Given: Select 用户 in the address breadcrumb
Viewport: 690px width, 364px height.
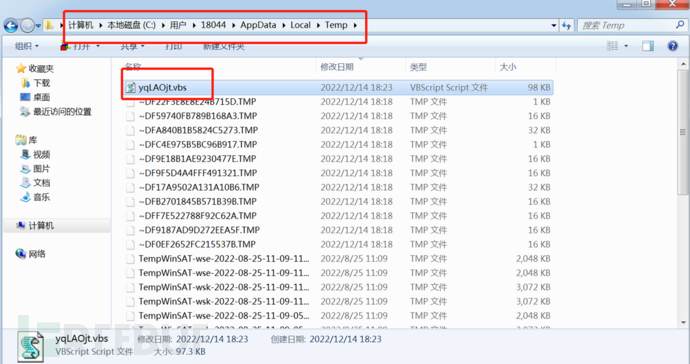Looking at the screenshot, I should (178, 25).
